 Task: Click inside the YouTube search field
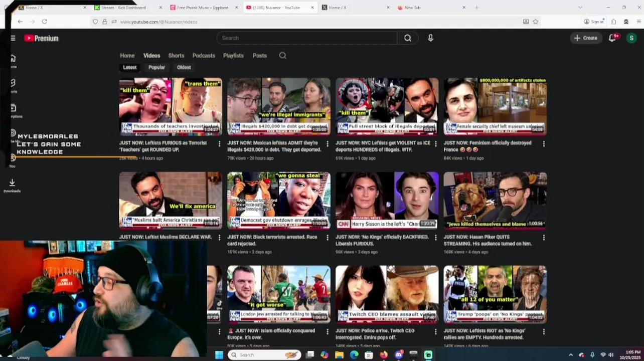pyautogui.click(x=306, y=38)
